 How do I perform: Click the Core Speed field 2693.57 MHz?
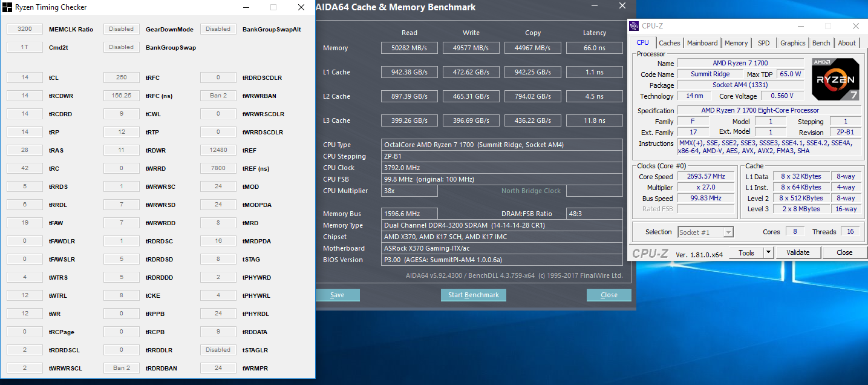[x=705, y=177]
